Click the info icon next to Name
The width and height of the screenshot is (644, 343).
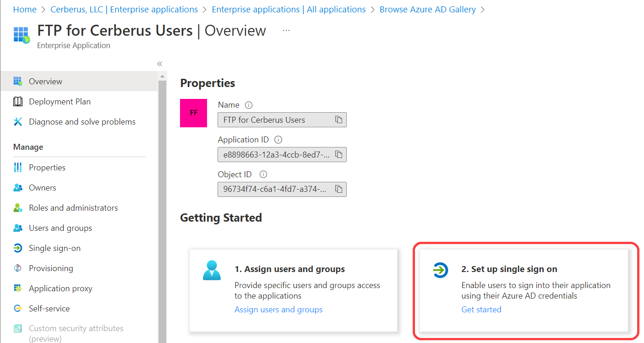click(249, 105)
